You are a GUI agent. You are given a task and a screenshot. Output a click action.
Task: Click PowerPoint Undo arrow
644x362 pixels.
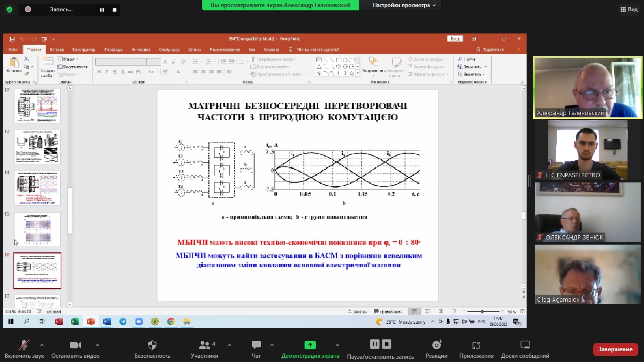click(x=22, y=39)
